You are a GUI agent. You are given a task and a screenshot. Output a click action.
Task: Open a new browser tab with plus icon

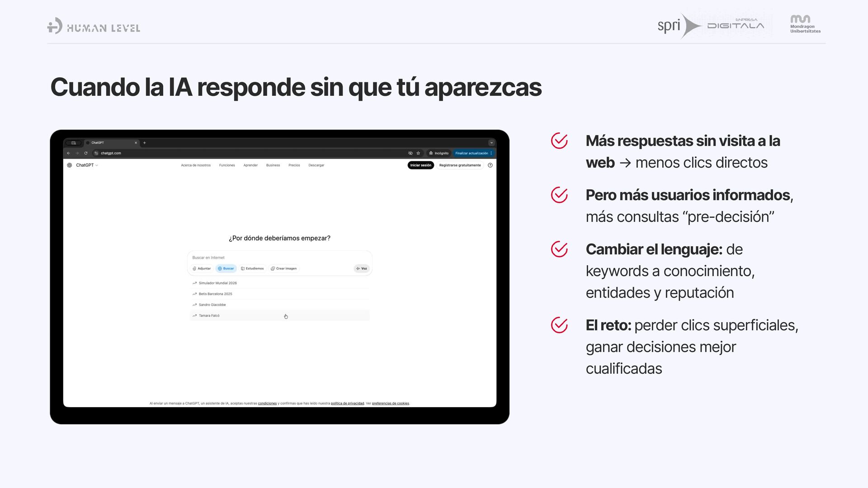coord(145,143)
